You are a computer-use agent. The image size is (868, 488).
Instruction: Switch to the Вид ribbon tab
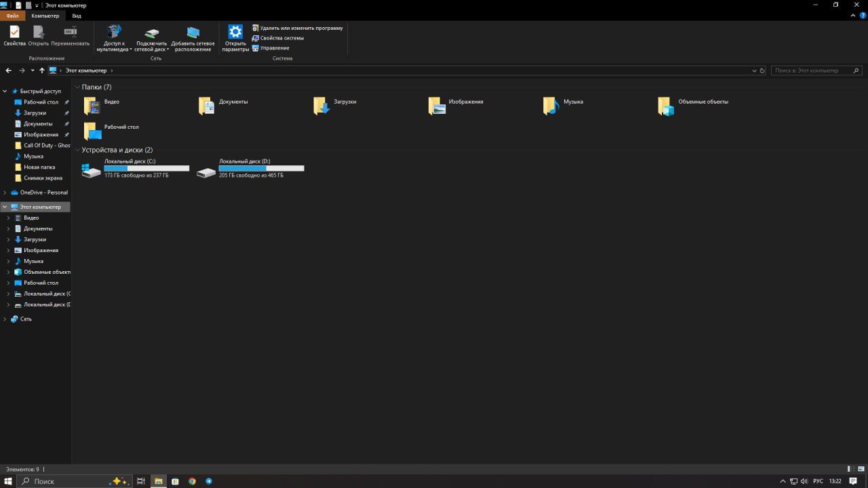click(x=77, y=16)
